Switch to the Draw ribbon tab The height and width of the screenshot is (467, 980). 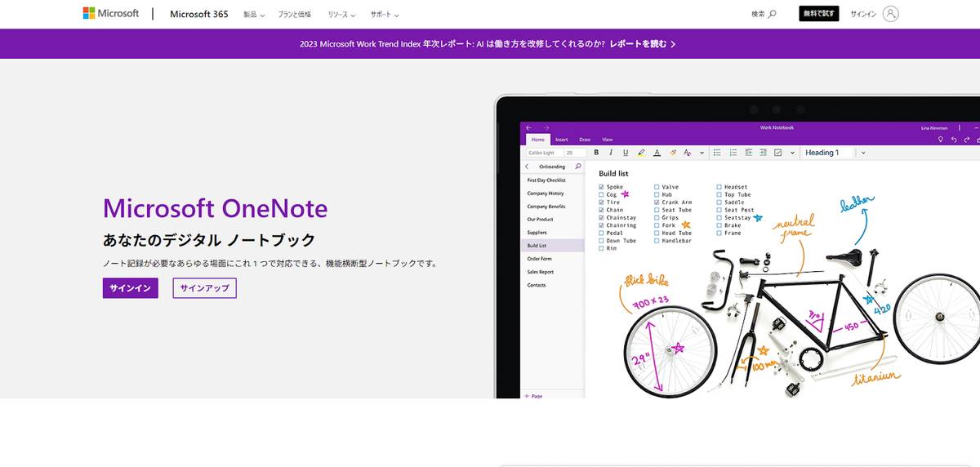pos(585,140)
